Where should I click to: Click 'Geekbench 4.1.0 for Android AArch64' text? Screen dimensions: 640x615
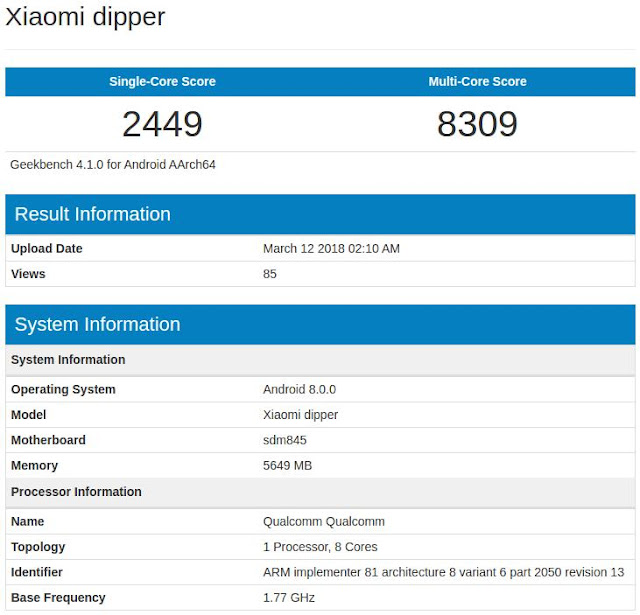pyautogui.click(x=113, y=164)
